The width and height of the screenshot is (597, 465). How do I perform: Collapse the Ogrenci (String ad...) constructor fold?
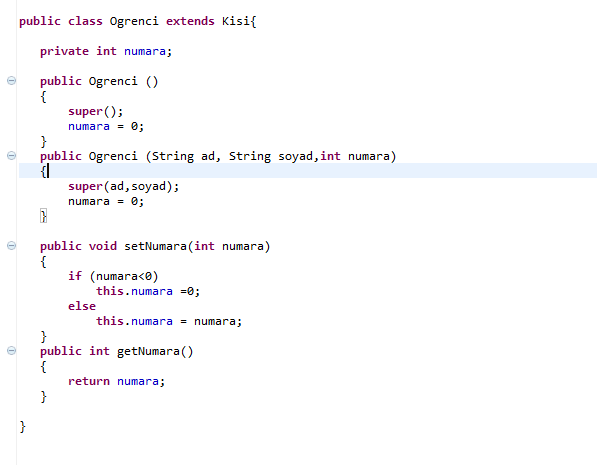11,156
